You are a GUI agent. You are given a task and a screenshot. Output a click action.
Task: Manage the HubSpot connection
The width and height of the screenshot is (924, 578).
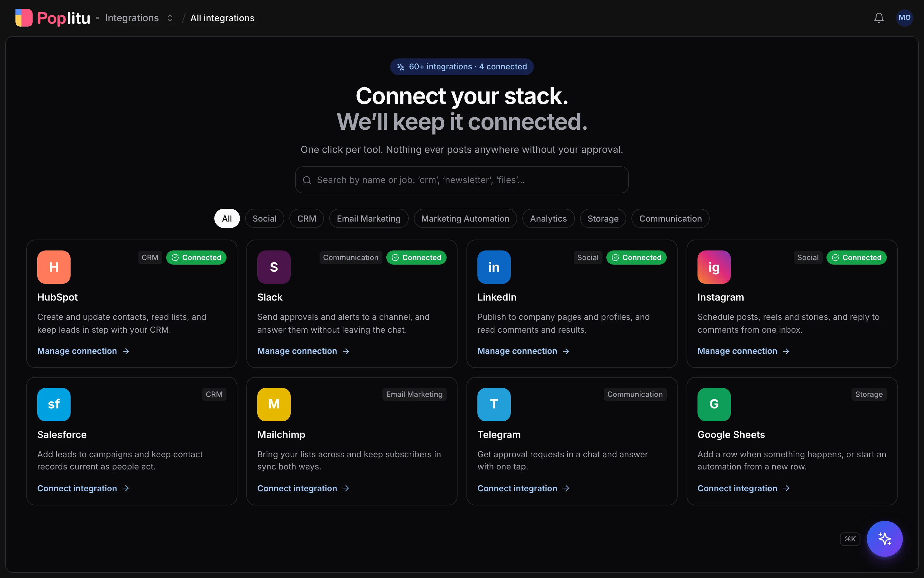point(83,351)
